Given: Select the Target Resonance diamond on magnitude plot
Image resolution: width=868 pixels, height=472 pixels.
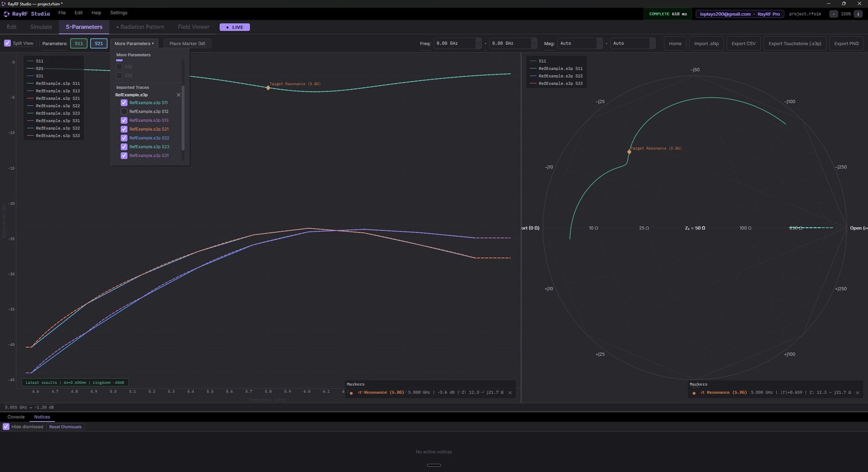Looking at the screenshot, I should point(268,88).
